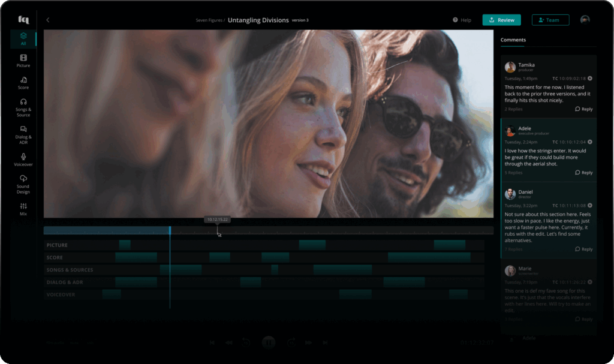This screenshot has width=614, height=364.
Task: Play Daniel's comment timecode 10:11:13:08
Action: coord(590,205)
